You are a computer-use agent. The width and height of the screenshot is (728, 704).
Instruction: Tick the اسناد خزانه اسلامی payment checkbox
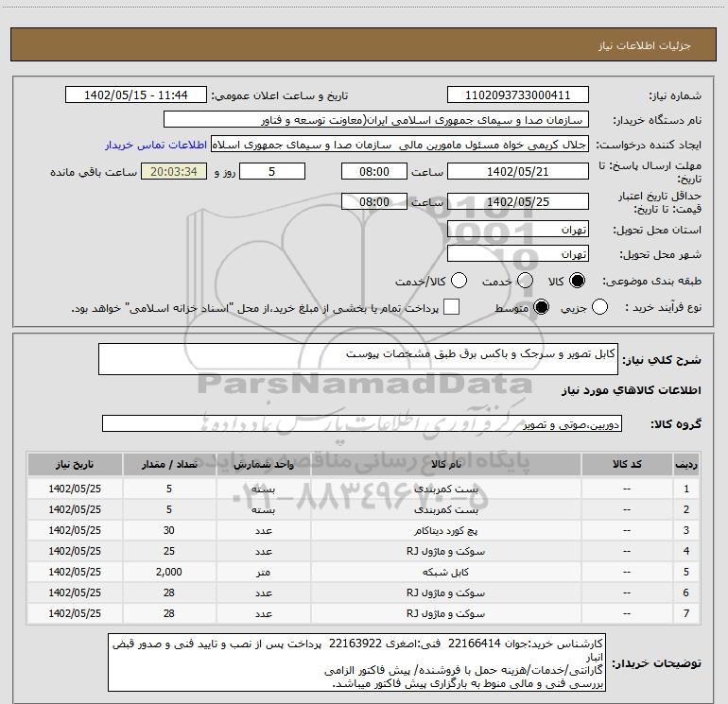(451, 307)
